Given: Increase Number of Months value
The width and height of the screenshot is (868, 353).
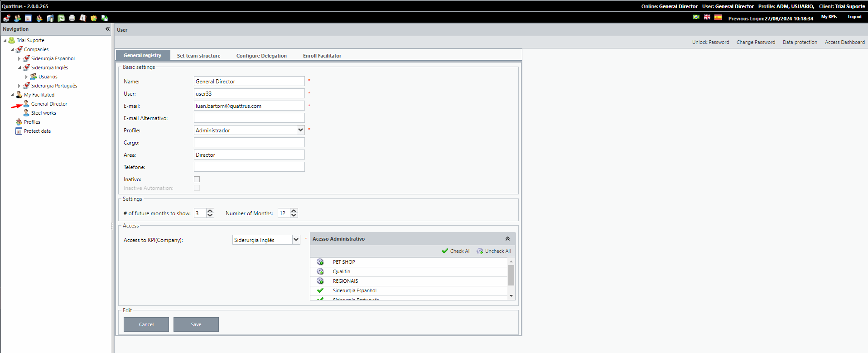Looking at the screenshot, I should click(x=294, y=211).
